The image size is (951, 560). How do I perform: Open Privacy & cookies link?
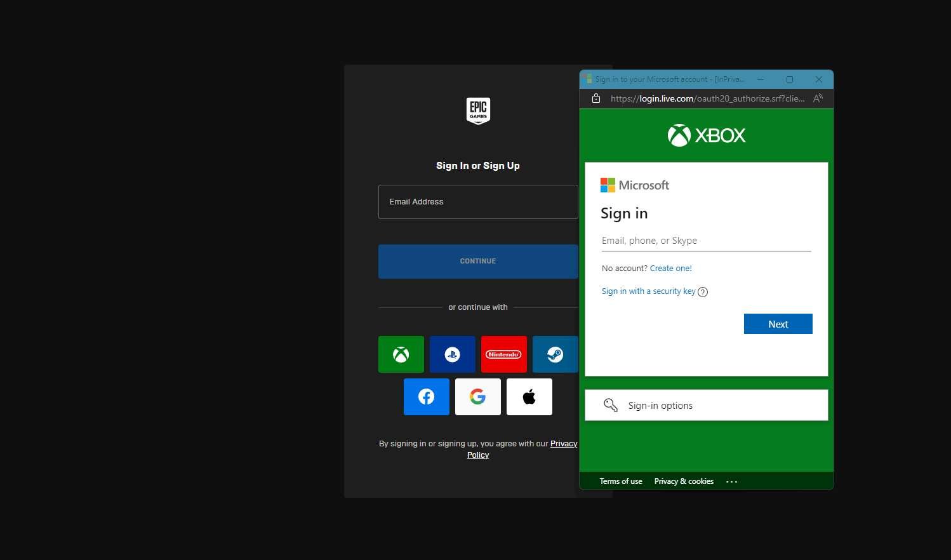coord(684,481)
